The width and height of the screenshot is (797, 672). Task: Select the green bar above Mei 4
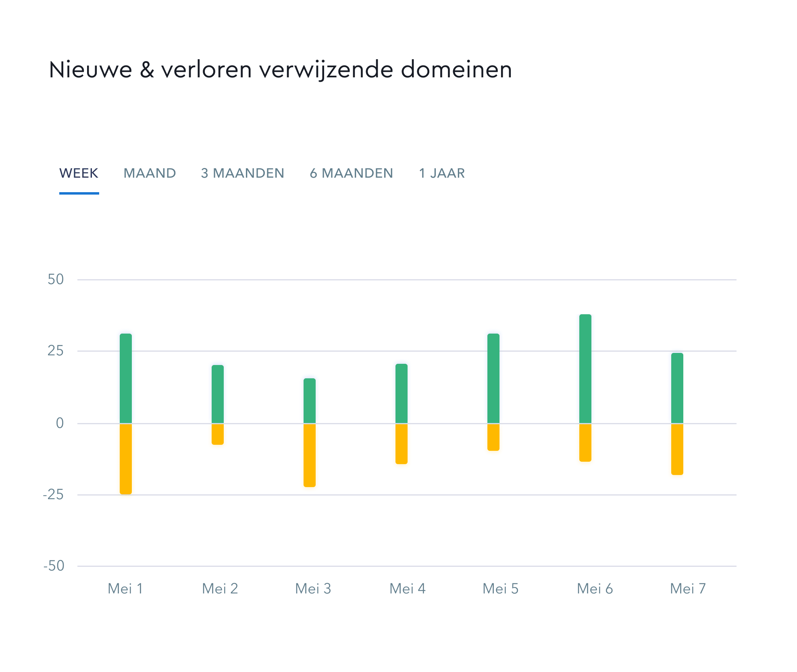pos(402,394)
